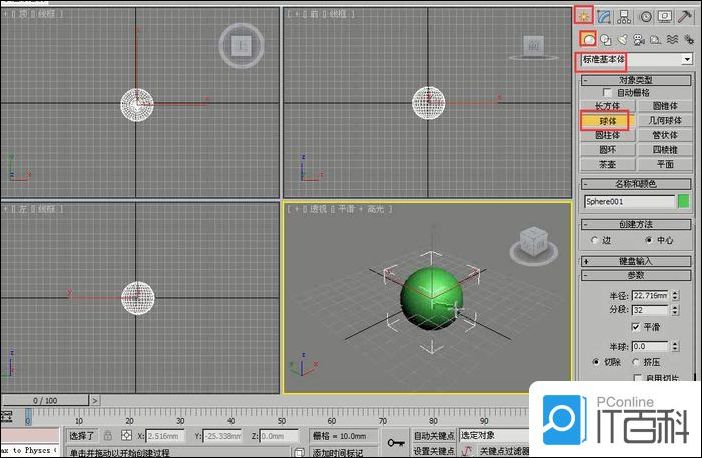Image resolution: width=702 pixels, height=458 pixels.
Task: Select the Space Warps category icon
Action: 672,40
